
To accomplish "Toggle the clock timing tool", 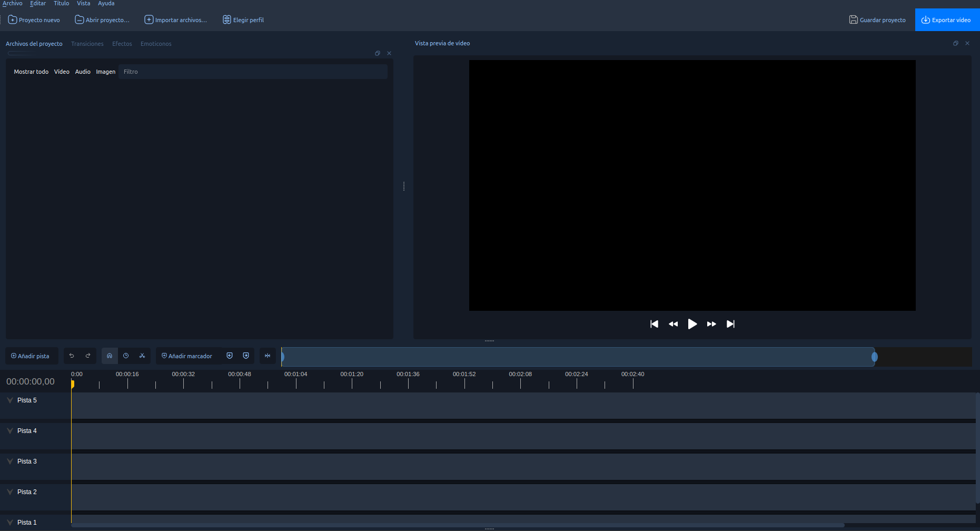I will 126,356.
